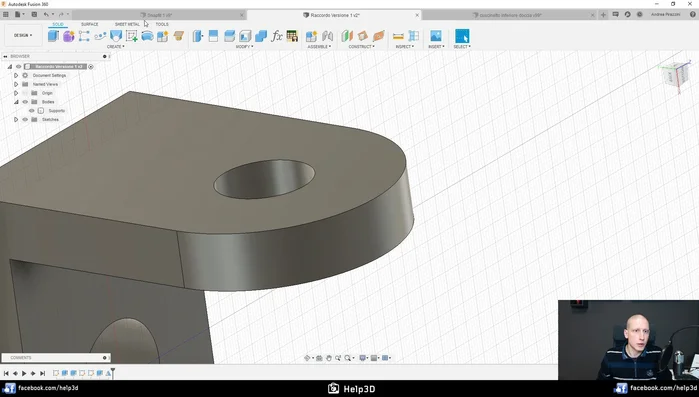
Task: Expand the Sketches folder
Action: coord(16,119)
